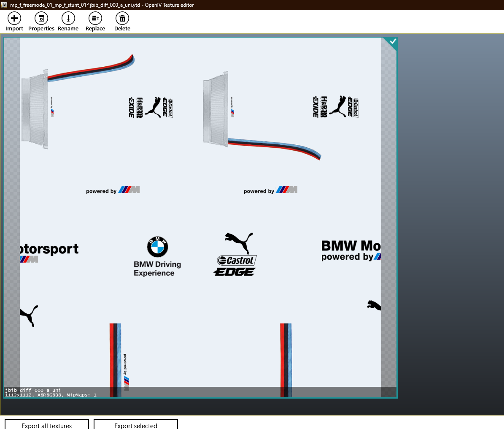
Task: Click the OpenIV app icon in title bar
Action: click(x=4, y=5)
